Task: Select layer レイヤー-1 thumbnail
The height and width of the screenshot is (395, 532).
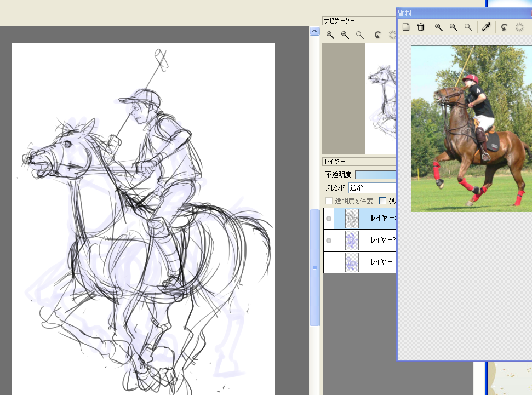Action: pos(352,262)
